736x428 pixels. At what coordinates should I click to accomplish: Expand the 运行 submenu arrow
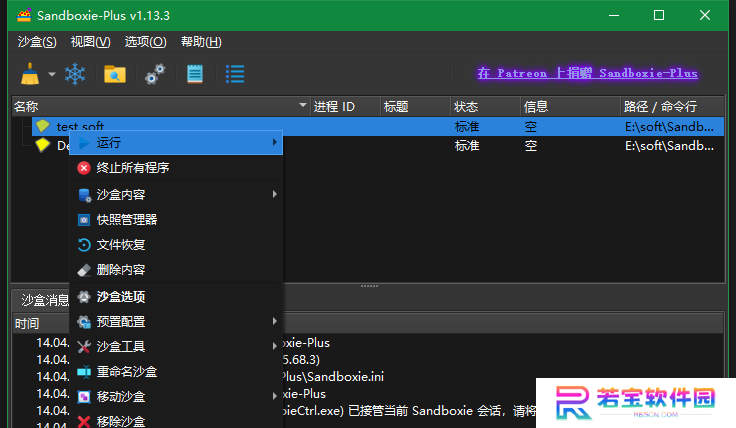(275, 142)
